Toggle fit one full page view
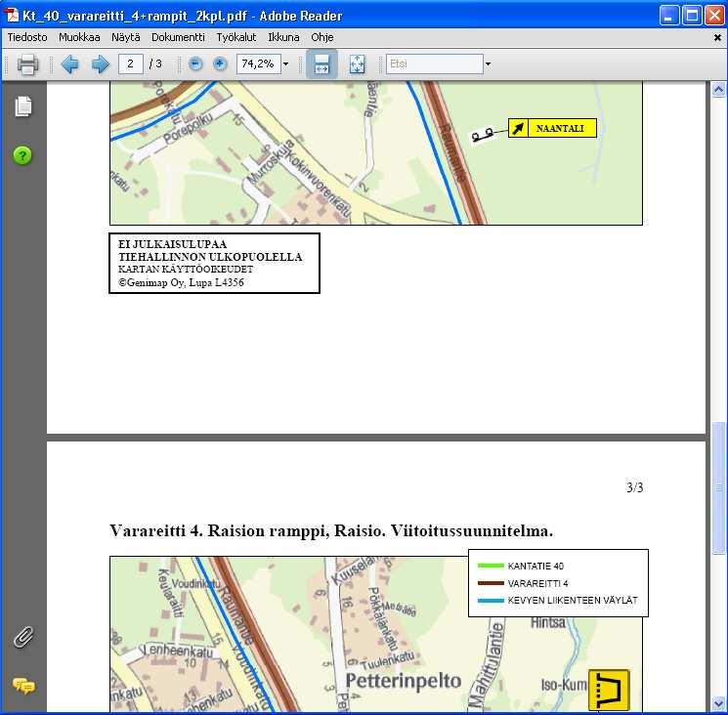The width and height of the screenshot is (728, 715). click(x=357, y=64)
